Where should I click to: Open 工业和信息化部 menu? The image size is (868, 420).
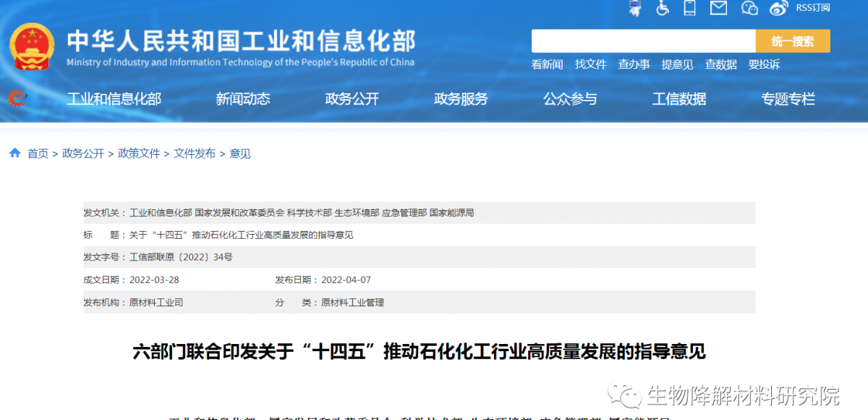114,99
